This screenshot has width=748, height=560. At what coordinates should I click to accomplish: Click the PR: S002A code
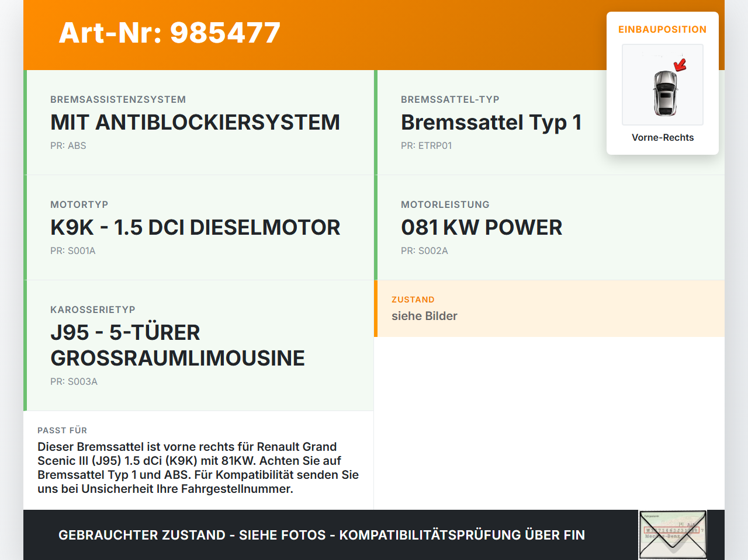(424, 251)
